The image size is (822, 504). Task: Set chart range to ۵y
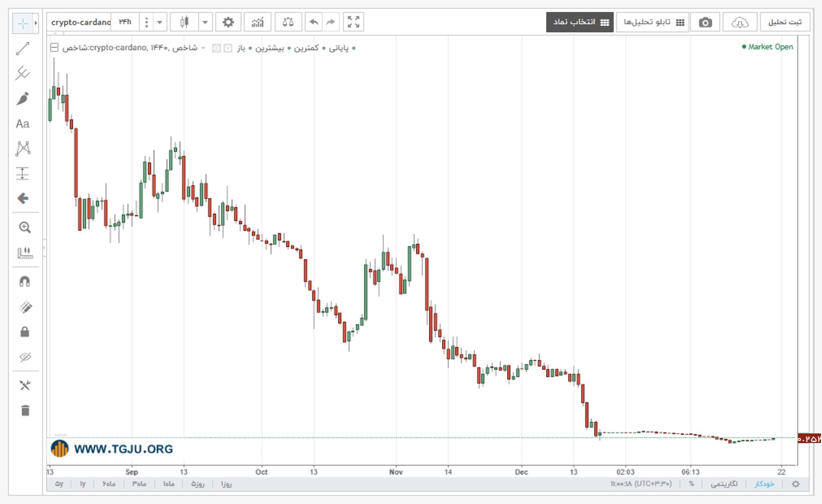tap(59, 484)
